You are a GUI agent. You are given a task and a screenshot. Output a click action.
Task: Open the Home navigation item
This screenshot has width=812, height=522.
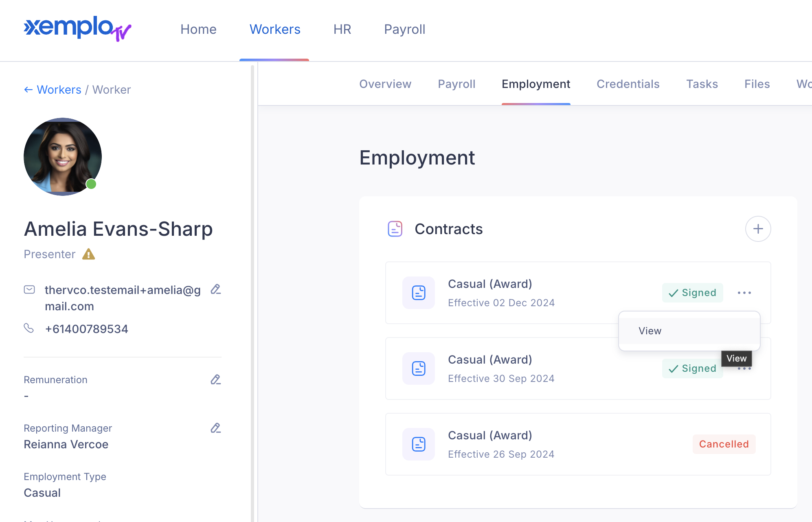tap(198, 29)
